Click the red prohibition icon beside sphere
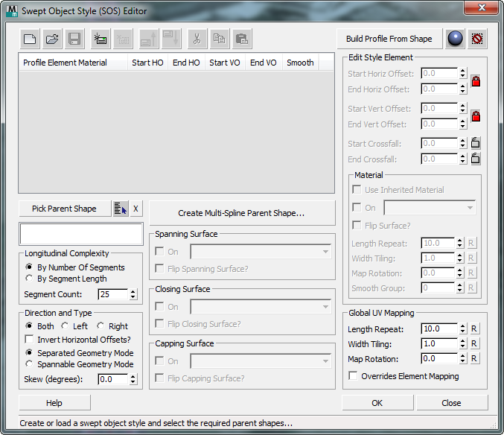The image size is (504, 435). [477, 39]
